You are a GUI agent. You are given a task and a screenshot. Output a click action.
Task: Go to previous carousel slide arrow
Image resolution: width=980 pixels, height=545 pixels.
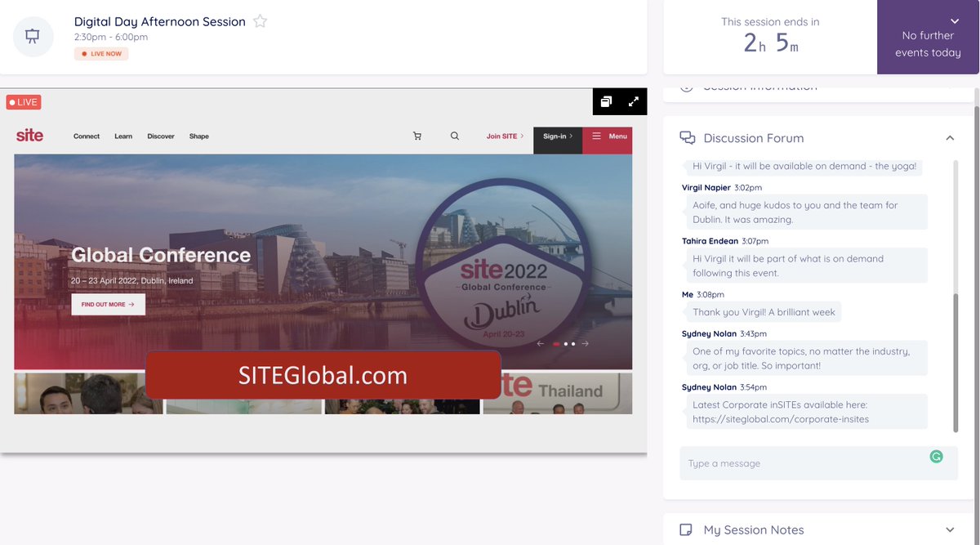click(540, 344)
